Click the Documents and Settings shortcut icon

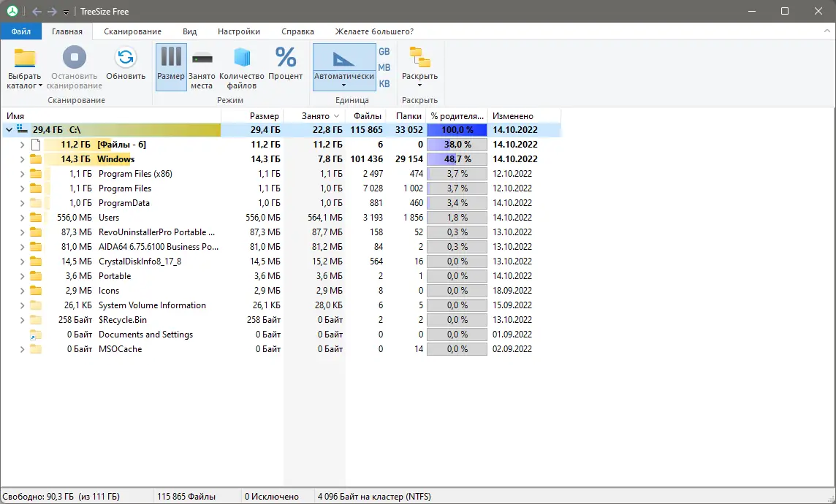tap(36, 335)
